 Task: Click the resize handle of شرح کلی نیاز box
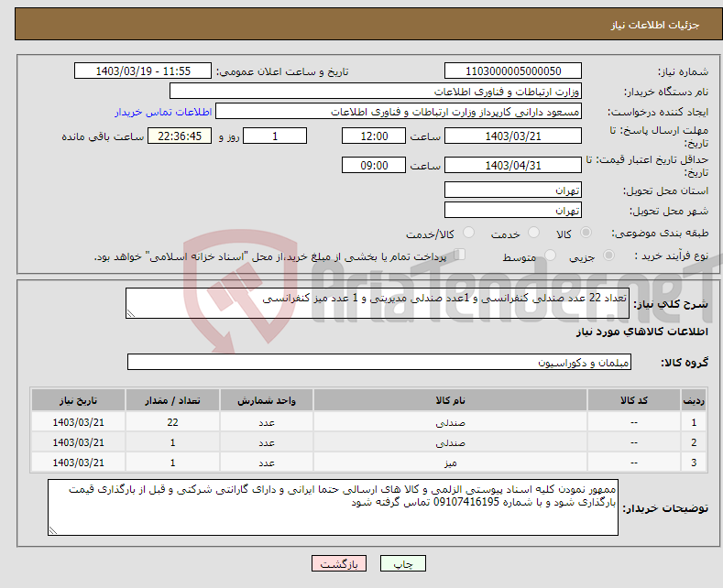[131, 313]
